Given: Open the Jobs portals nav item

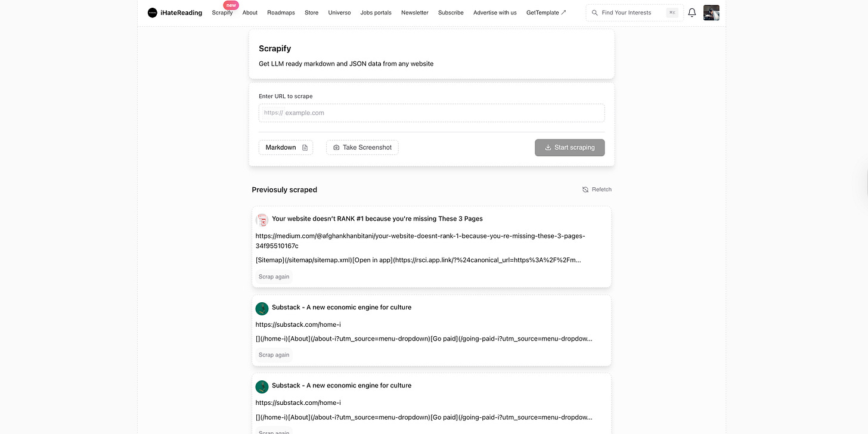Looking at the screenshot, I should [x=376, y=13].
